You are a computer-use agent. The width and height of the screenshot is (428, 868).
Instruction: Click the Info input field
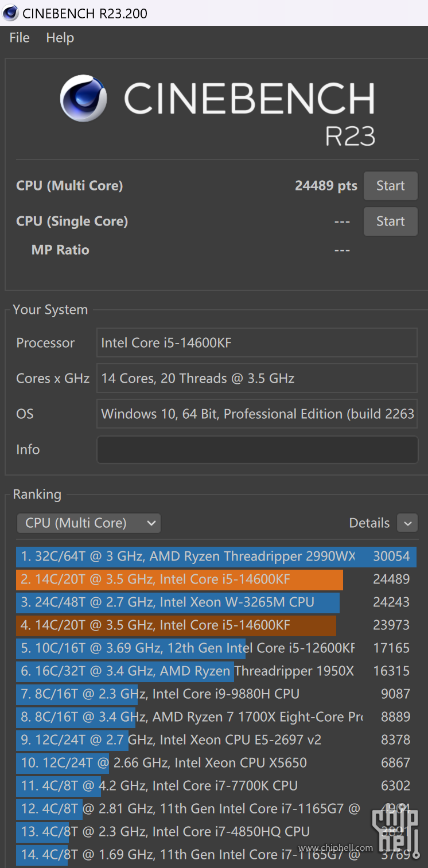[257, 450]
